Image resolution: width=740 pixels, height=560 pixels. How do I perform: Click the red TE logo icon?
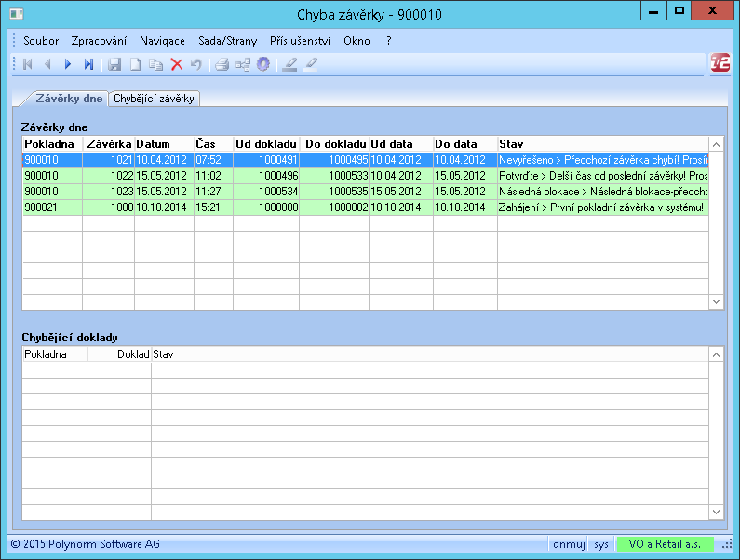coord(720,62)
